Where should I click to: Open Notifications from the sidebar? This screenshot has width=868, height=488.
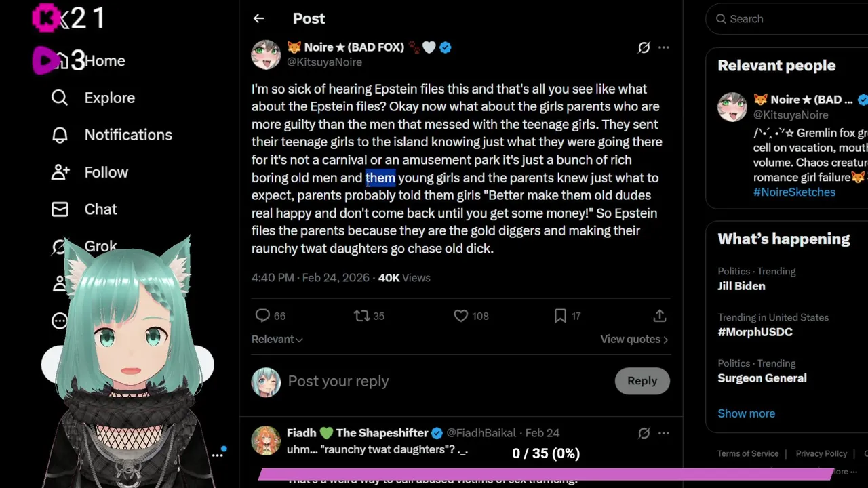128,135
